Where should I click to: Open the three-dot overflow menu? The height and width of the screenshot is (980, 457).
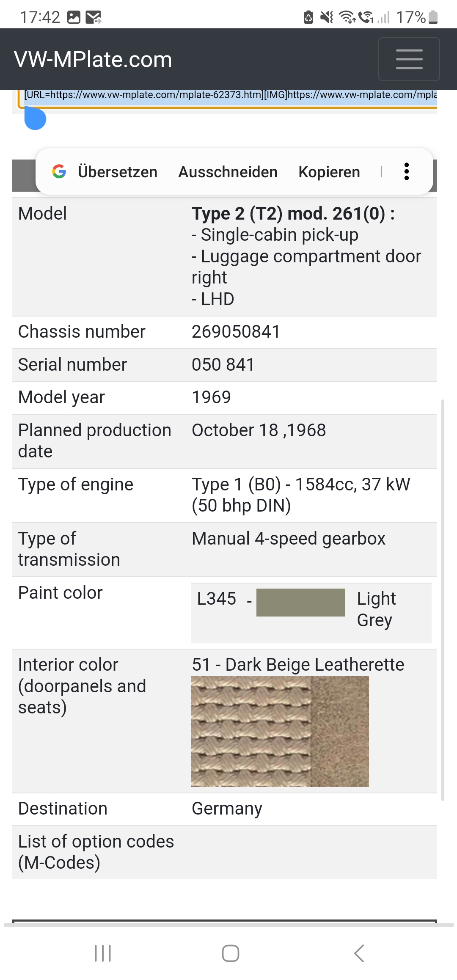406,171
